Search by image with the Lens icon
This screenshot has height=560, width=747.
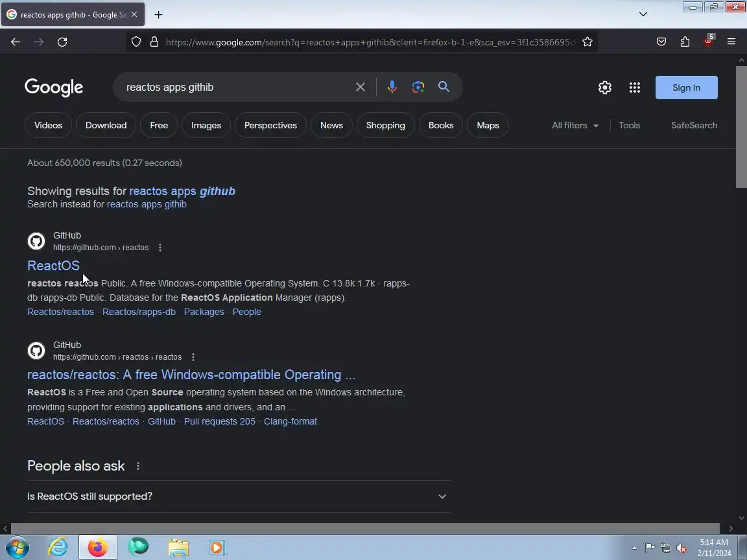pyautogui.click(x=418, y=87)
